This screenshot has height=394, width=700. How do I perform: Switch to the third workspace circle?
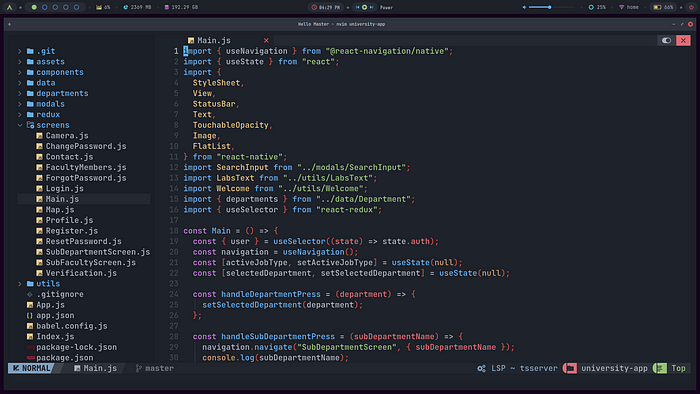click(55, 8)
